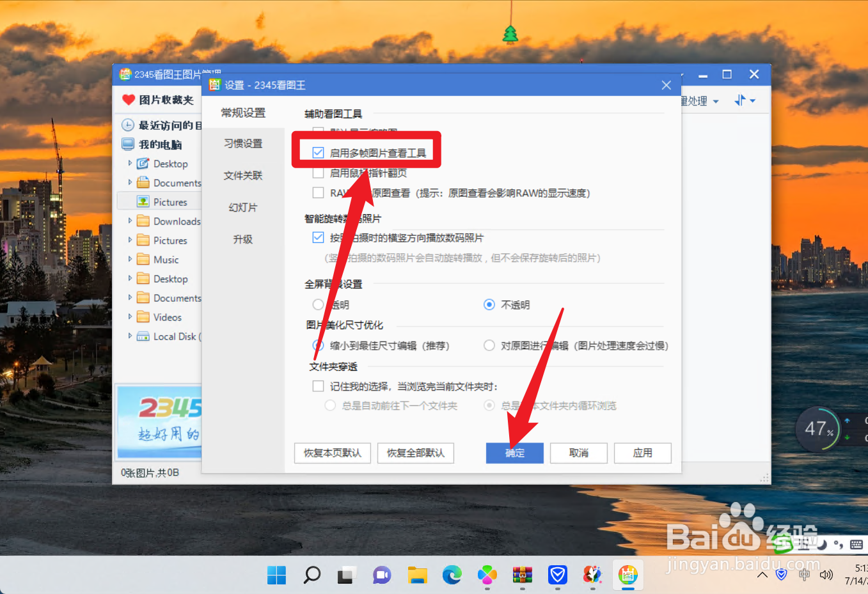
Task: Enable 启用鼠标指针翻页 checkbox
Action: [318, 173]
